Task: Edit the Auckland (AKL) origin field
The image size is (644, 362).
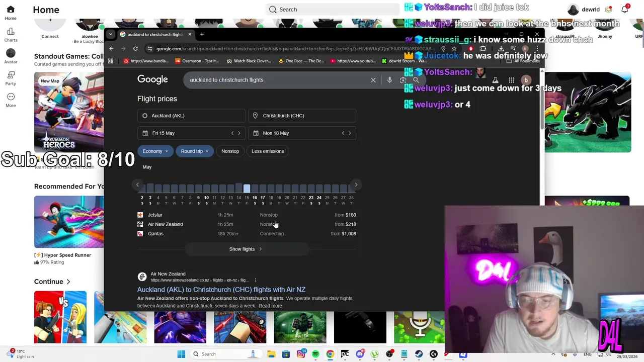Action: 191,116
